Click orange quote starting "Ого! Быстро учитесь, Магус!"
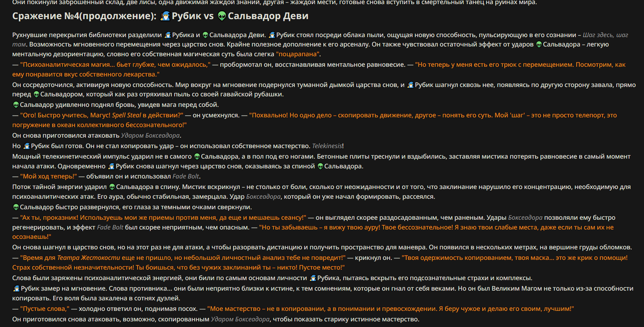This screenshot has width=644, height=327. tap(102, 115)
